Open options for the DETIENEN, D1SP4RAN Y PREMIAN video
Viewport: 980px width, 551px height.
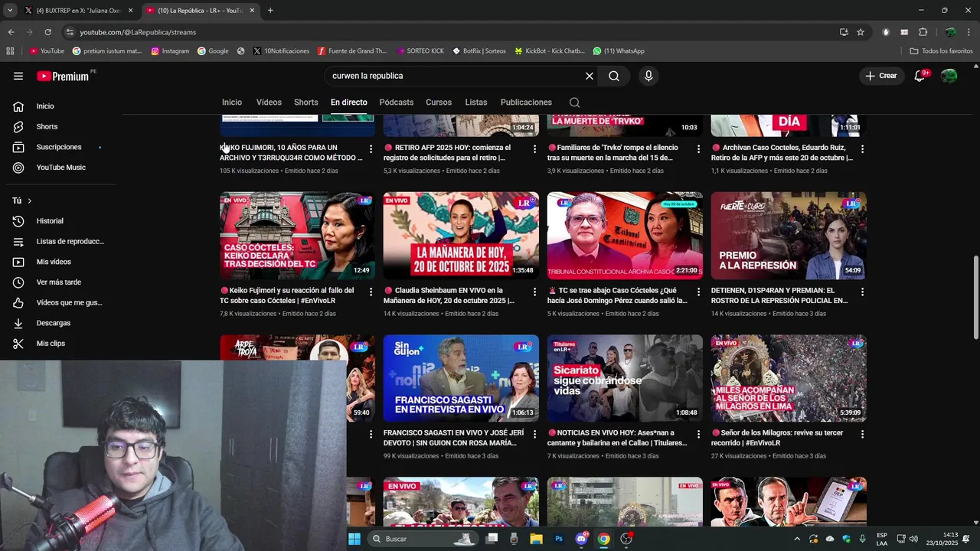pyautogui.click(x=862, y=292)
